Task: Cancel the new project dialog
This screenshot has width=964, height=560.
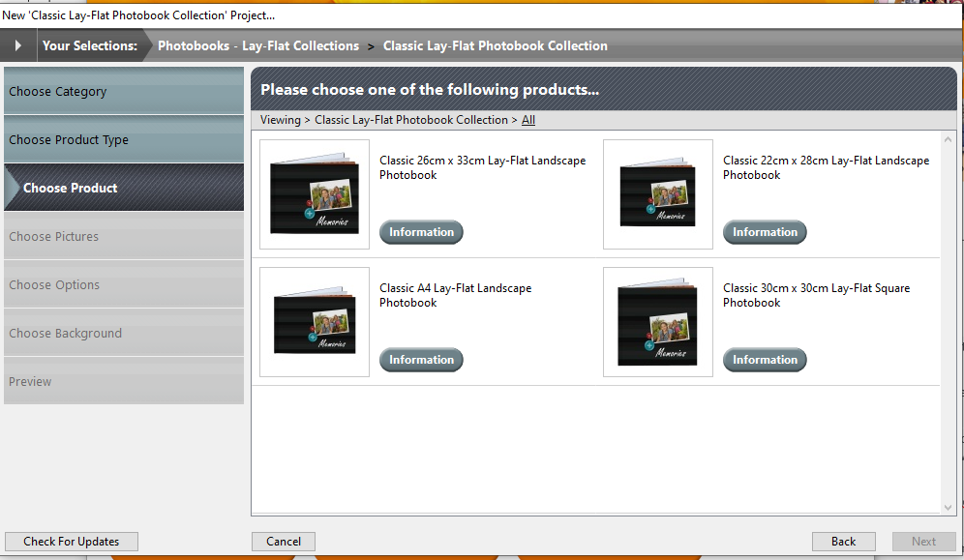Action: pos(284,542)
